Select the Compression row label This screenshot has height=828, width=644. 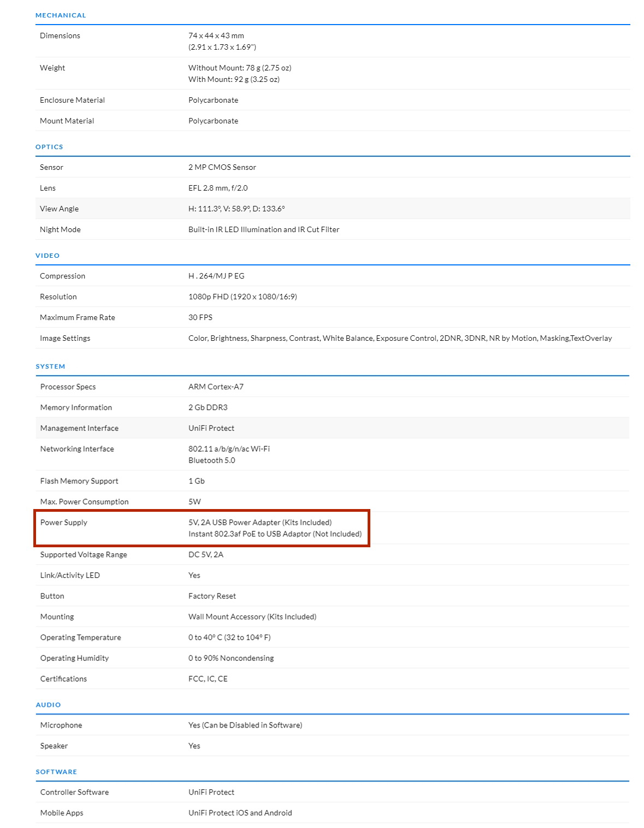pyautogui.click(x=62, y=276)
